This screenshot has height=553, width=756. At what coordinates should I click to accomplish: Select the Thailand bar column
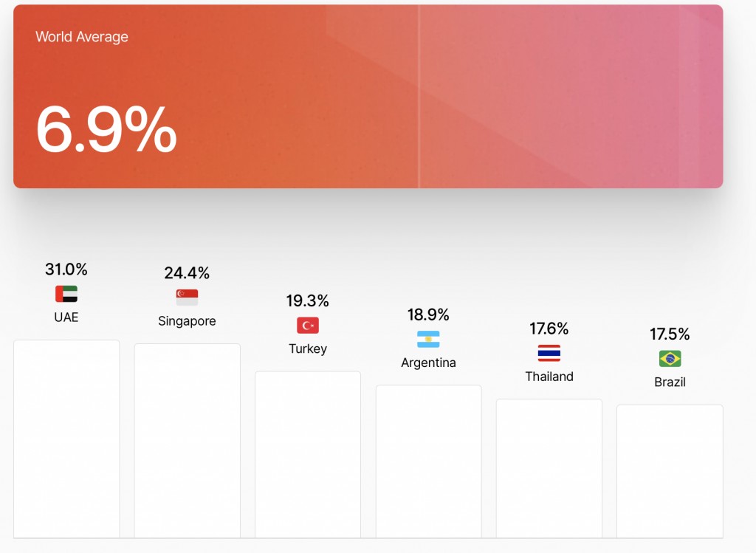[x=549, y=468]
